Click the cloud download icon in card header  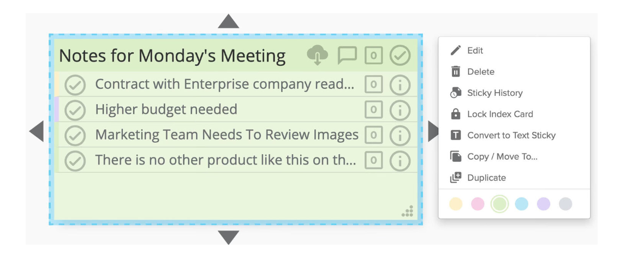click(x=318, y=56)
